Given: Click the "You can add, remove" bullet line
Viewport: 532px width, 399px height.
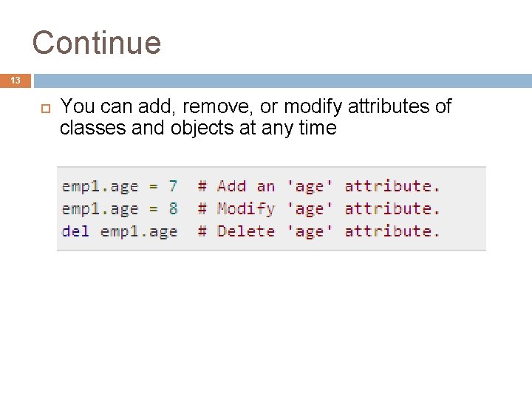Looking at the screenshot, I should tap(255, 106).
